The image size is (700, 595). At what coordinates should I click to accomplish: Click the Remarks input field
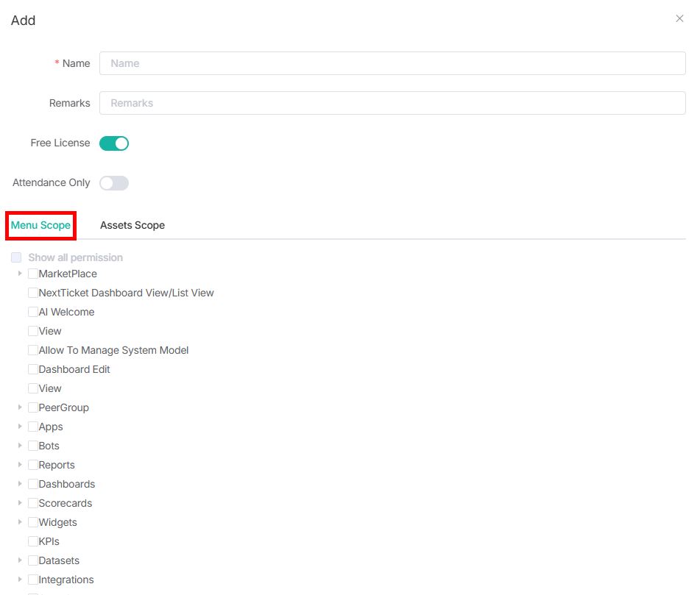pyautogui.click(x=392, y=103)
